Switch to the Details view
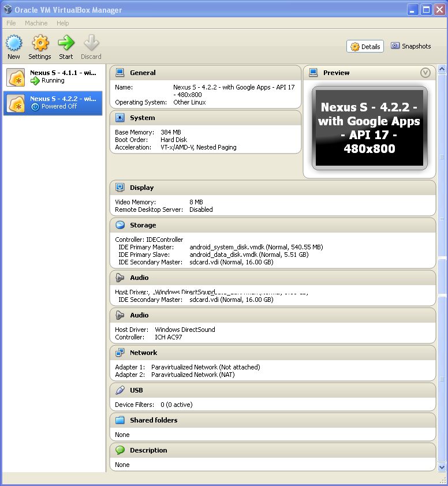Viewport: 448px width, 486px height. (365, 47)
